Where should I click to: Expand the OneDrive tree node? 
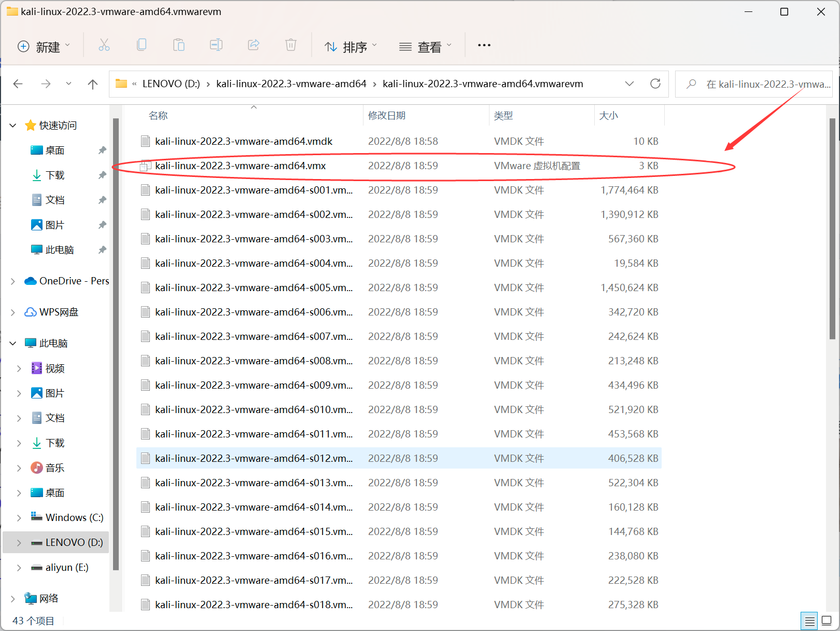click(x=13, y=281)
